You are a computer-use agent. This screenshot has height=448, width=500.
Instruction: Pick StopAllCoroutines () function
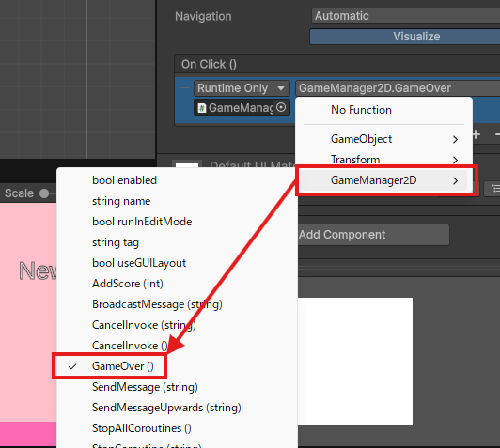177,428
